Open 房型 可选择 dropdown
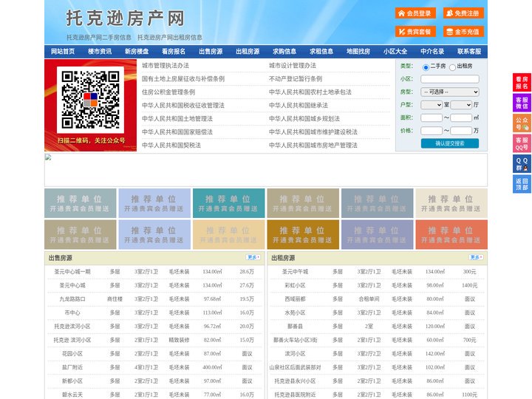 [x=450, y=92]
